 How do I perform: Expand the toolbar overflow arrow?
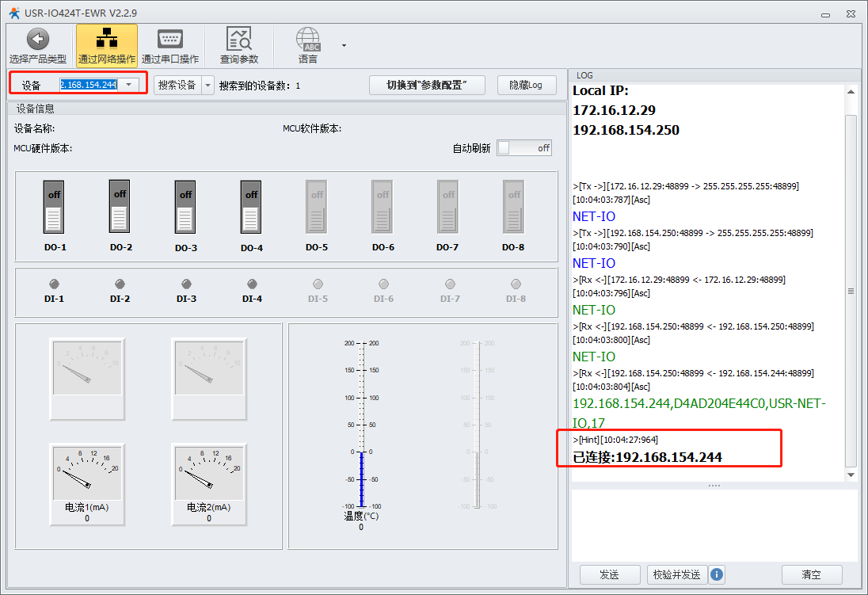pos(344,45)
